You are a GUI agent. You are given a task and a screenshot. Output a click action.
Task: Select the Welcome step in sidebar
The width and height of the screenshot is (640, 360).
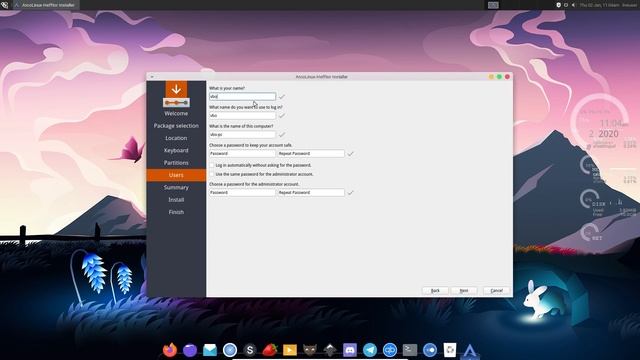click(x=176, y=113)
